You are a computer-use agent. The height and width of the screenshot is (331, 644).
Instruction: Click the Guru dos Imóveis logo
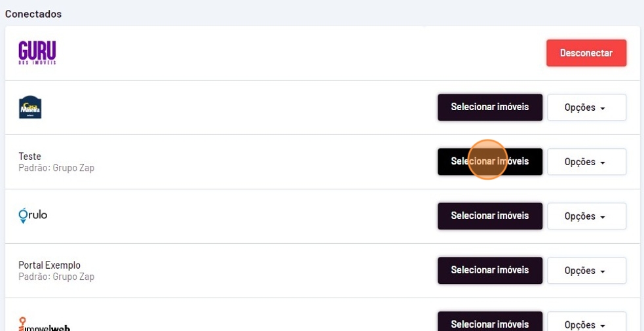click(x=37, y=52)
